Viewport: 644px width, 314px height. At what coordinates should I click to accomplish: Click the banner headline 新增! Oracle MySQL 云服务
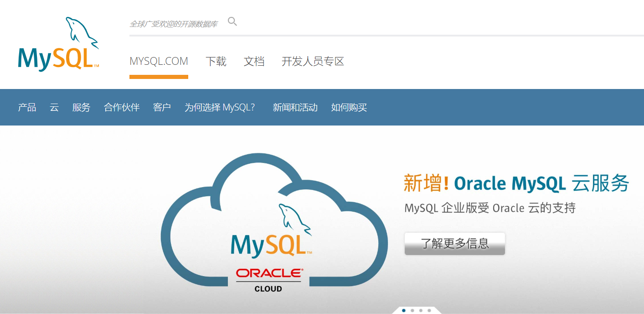click(x=516, y=183)
